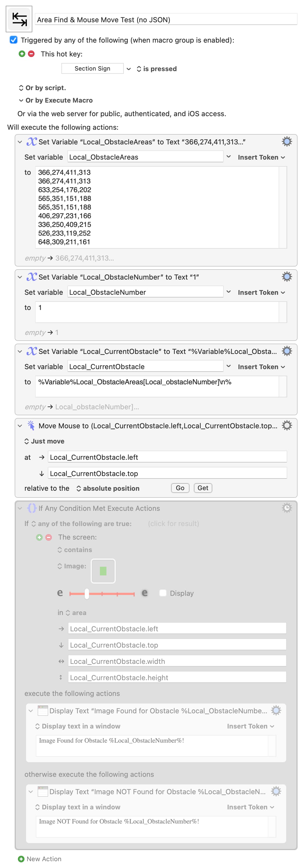This screenshot has height=868, width=303.
Task: Remove the hot key trigger via the red minus
Action: [x=31, y=54]
